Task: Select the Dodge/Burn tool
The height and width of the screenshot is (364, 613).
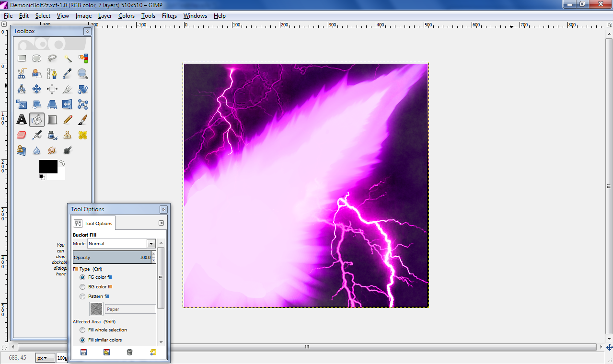Action: [68, 150]
